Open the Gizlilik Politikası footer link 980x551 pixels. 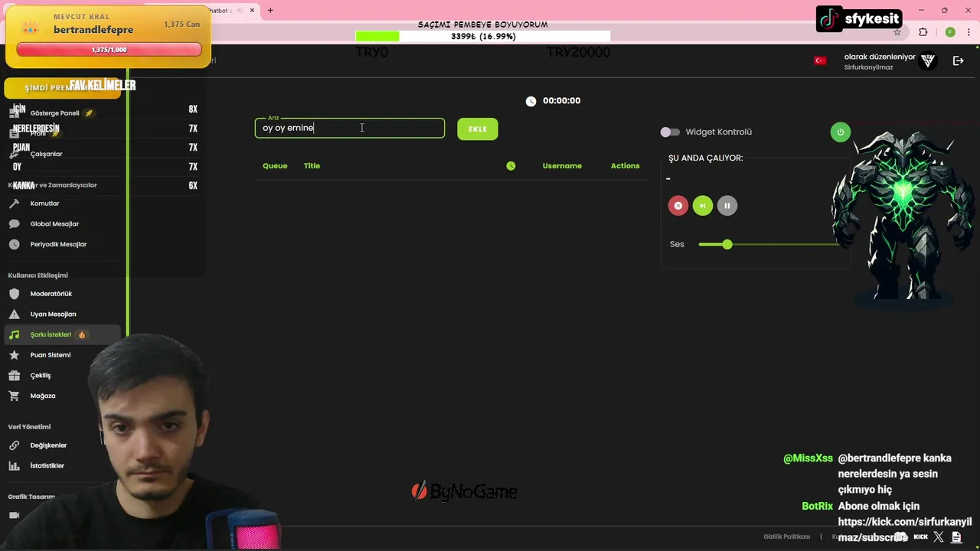pyautogui.click(x=786, y=536)
